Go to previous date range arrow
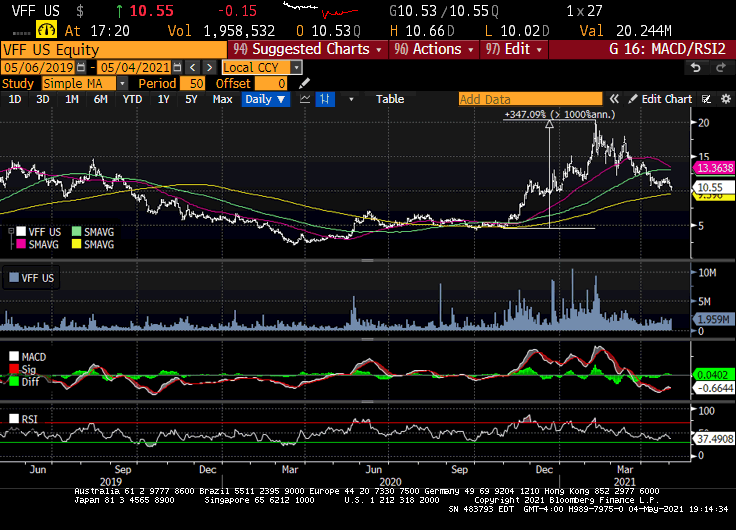736x530 pixels. tap(192, 68)
